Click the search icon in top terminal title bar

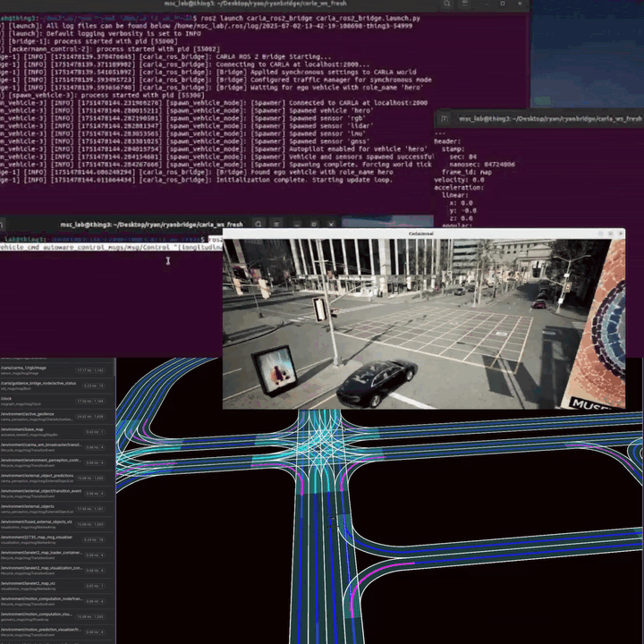click(447, 4)
